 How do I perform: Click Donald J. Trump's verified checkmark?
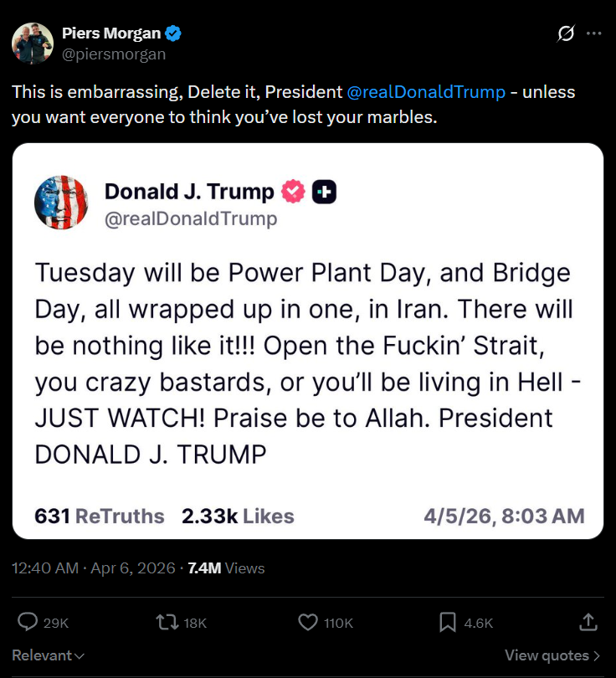pyautogui.click(x=292, y=191)
